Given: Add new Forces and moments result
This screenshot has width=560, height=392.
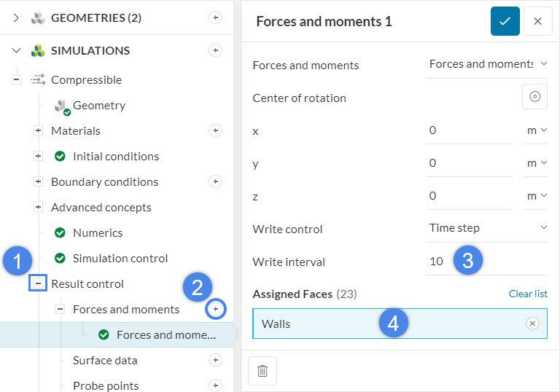Looking at the screenshot, I should point(215,309).
